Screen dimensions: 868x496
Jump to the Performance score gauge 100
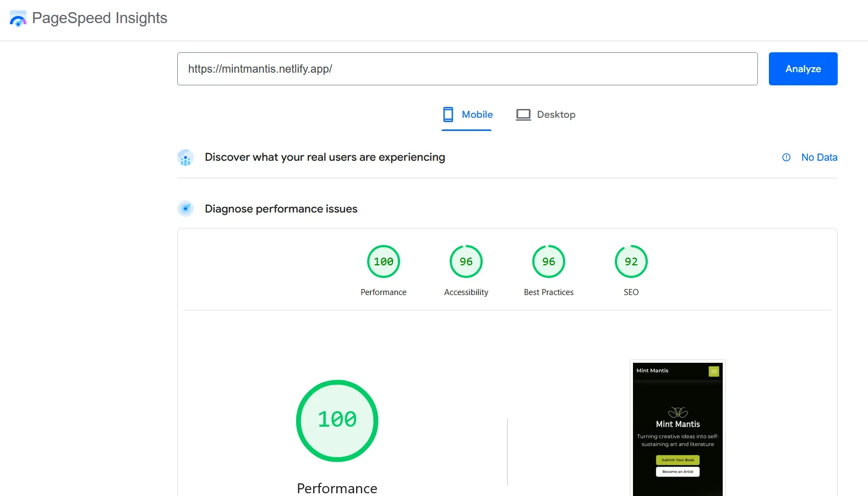click(x=384, y=261)
